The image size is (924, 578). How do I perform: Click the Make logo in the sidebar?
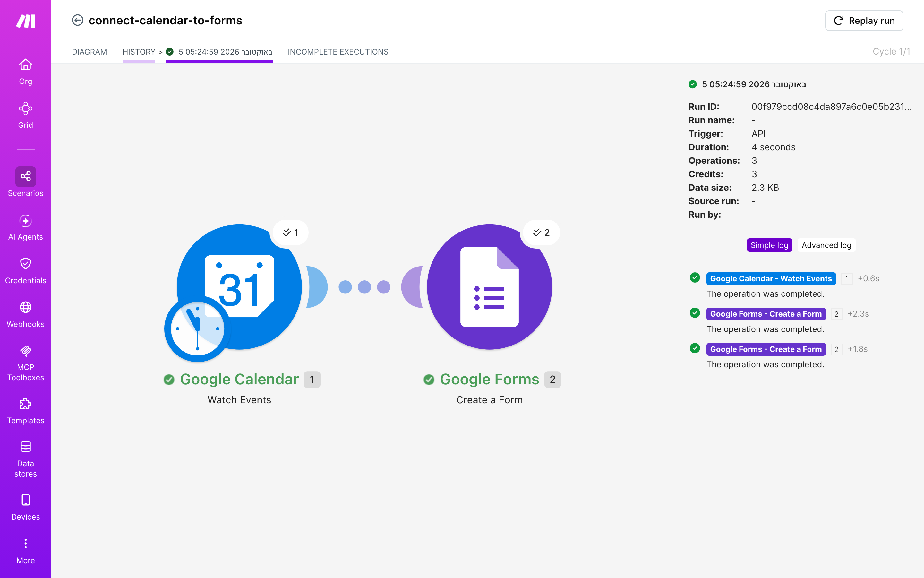[26, 21]
